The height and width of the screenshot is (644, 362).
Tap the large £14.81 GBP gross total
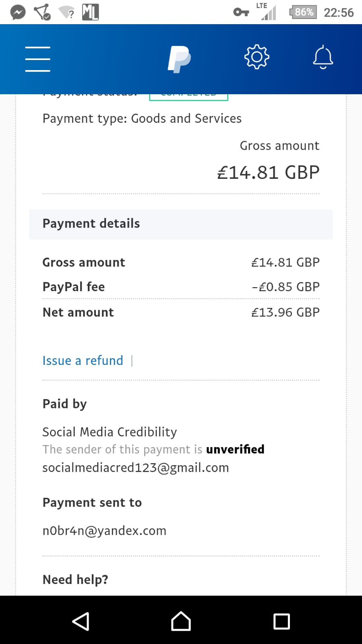point(268,172)
